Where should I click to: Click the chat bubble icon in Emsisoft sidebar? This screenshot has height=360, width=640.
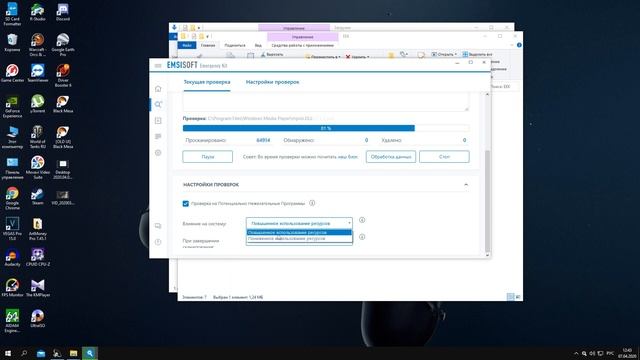[158, 226]
